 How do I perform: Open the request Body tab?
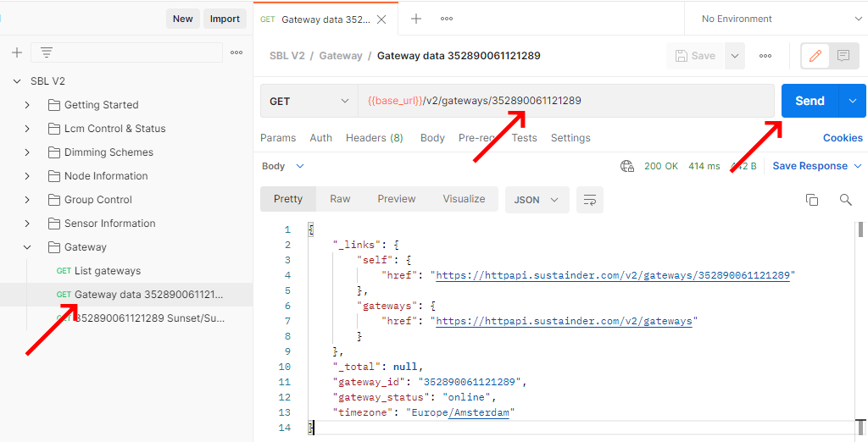432,138
